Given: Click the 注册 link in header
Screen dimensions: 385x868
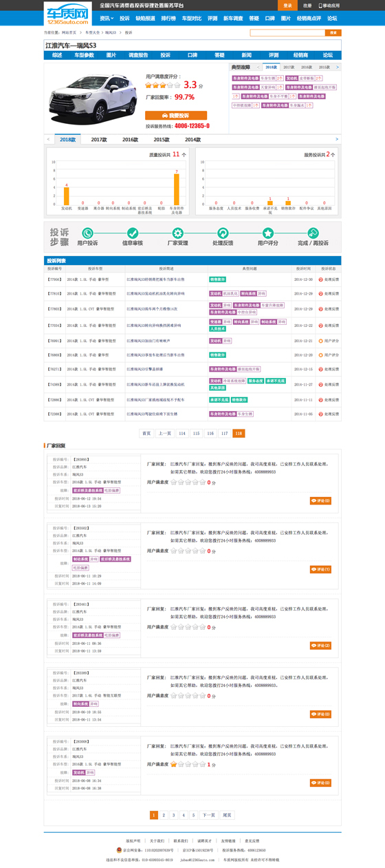Looking at the screenshot, I should tap(307, 6).
